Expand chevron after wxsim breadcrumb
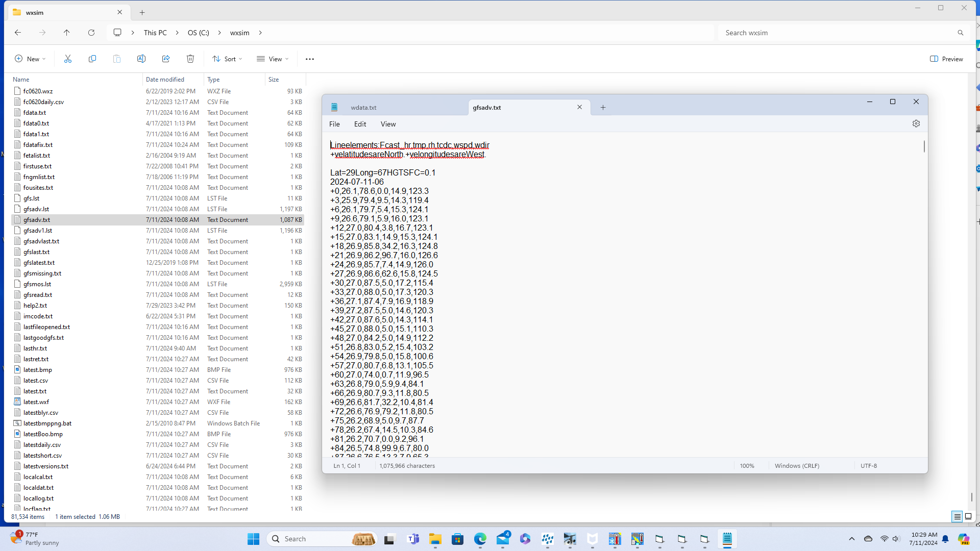The width and height of the screenshot is (980, 551). pos(260,33)
